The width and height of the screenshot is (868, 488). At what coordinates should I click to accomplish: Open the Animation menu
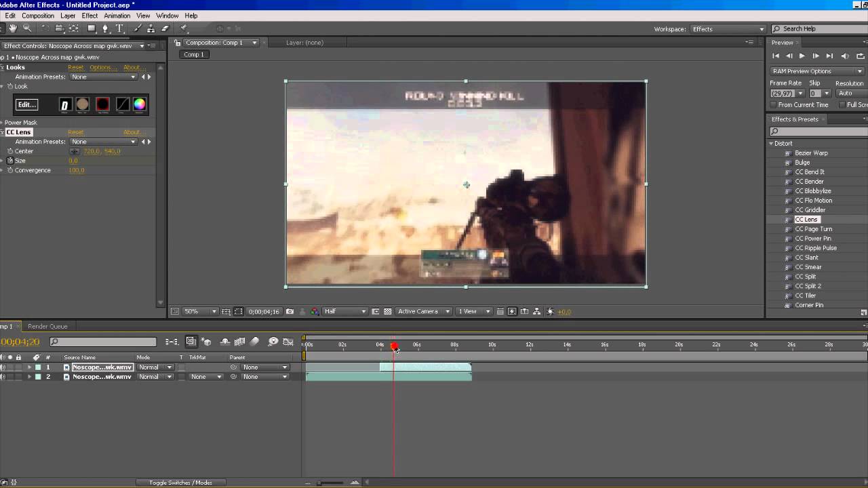tap(117, 16)
